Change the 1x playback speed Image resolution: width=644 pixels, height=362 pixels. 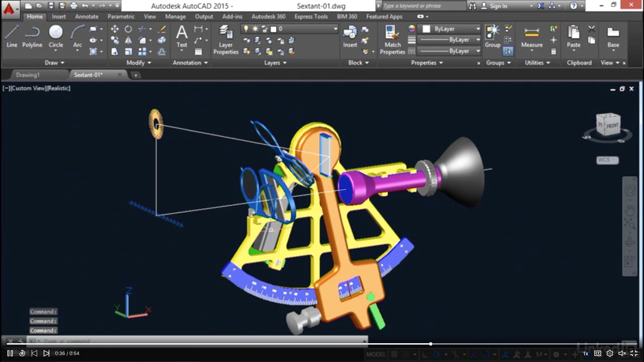(x=586, y=353)
